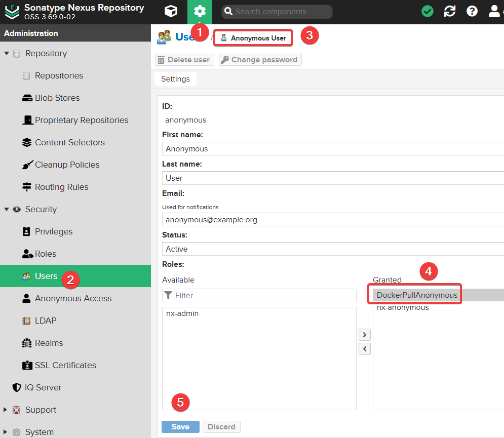This screenshot has width=504, height=438.
Task: Open the Browse cube icon in header
Action: (x=171, y=12)
